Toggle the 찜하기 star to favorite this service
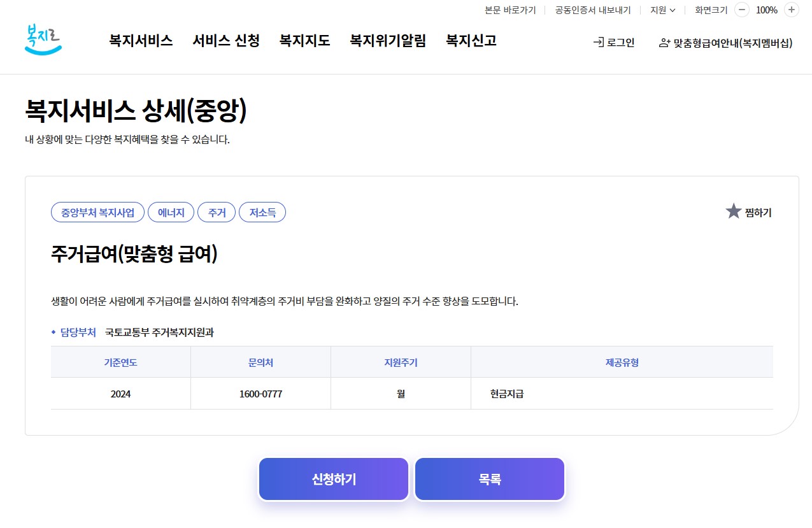Viewport: 812px width, 528px height. click(x=734, y=211)
